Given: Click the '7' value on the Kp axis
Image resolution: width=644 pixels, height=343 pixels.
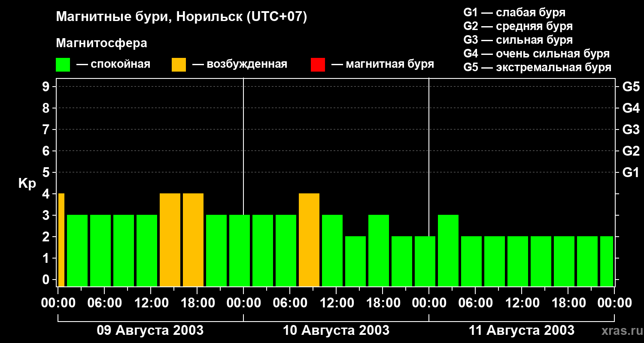Looking at the screenshot, I should (47, 129).
